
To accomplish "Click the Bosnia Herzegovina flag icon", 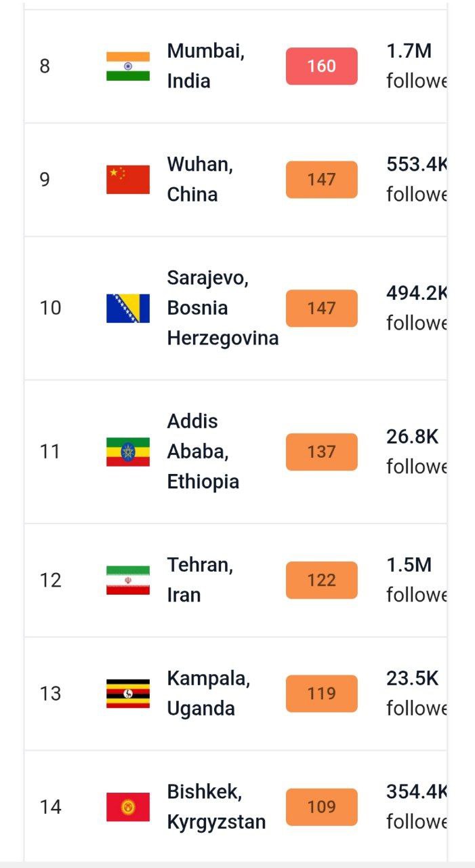I will (127, 309).
